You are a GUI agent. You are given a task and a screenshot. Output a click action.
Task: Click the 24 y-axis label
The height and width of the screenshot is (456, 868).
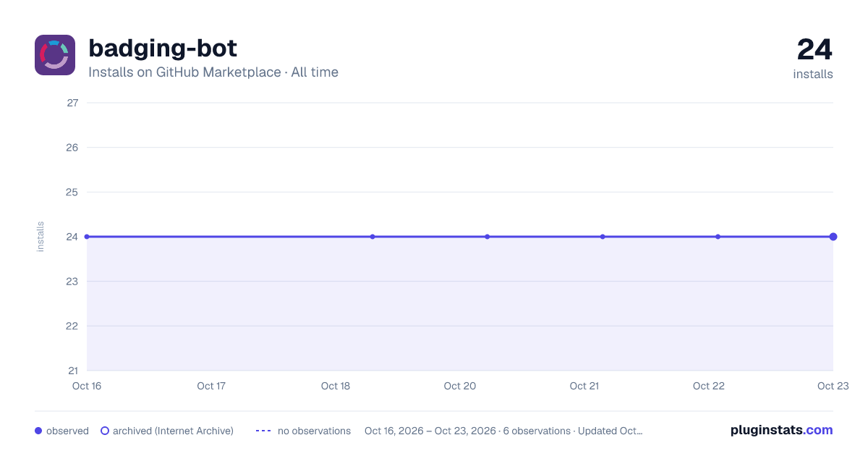72,237
